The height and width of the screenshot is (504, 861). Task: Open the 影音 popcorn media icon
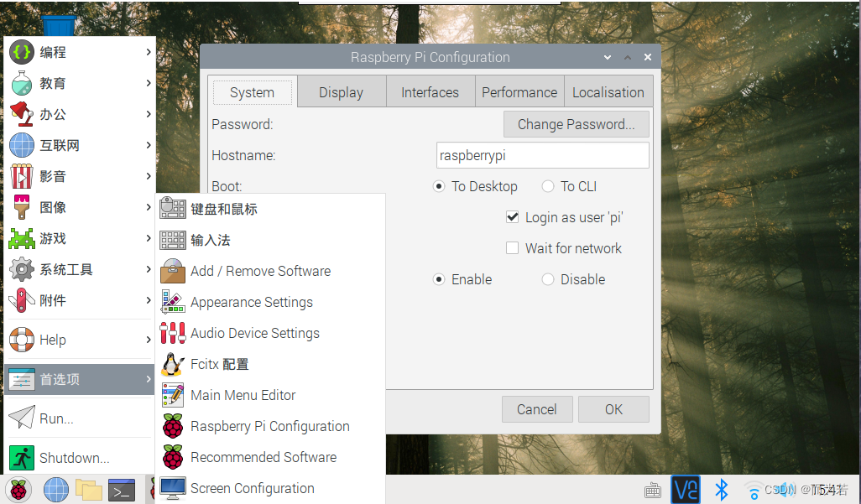coord(22,176)
